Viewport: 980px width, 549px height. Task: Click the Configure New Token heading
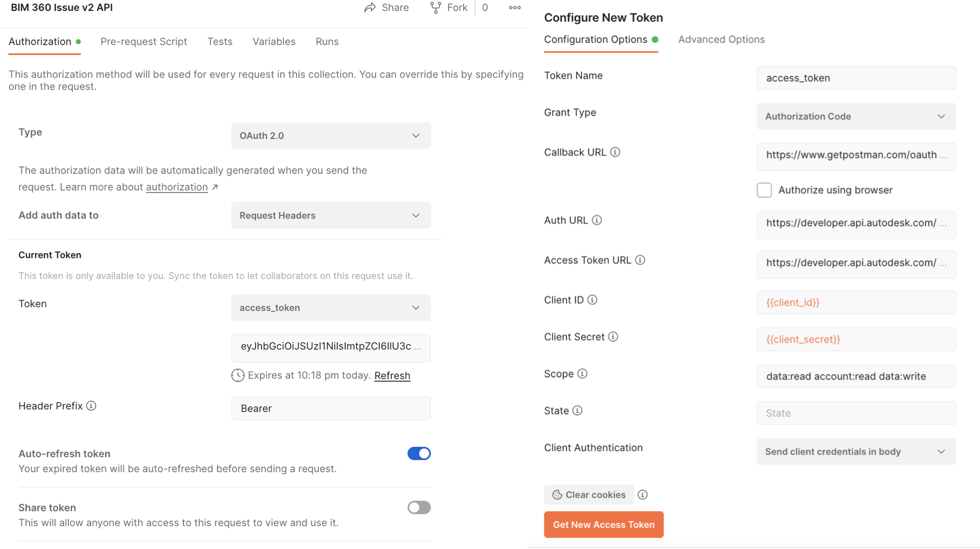603,18
